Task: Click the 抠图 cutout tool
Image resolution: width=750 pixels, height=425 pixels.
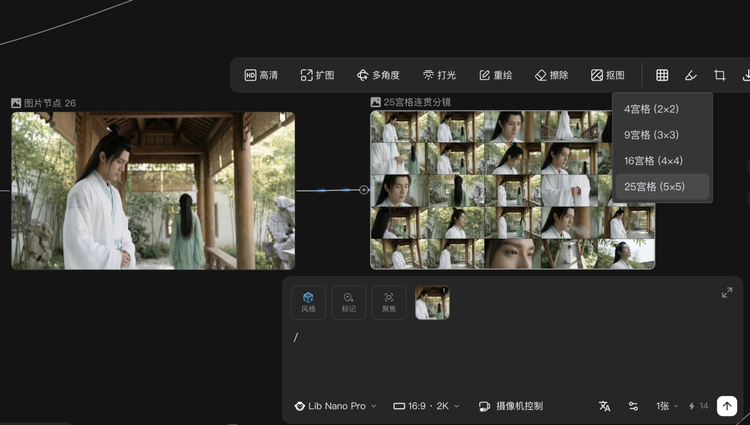Action: pyautogui.click(x=608, y=75)
